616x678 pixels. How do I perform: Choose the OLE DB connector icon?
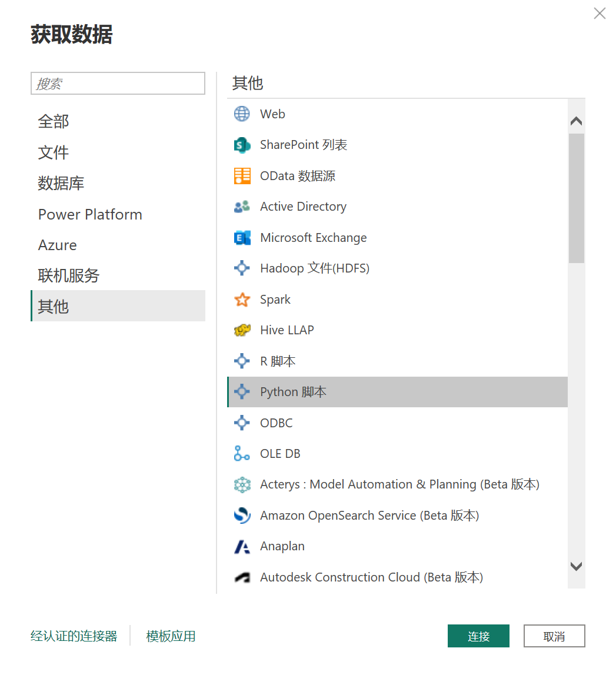[x=242, y=453]
